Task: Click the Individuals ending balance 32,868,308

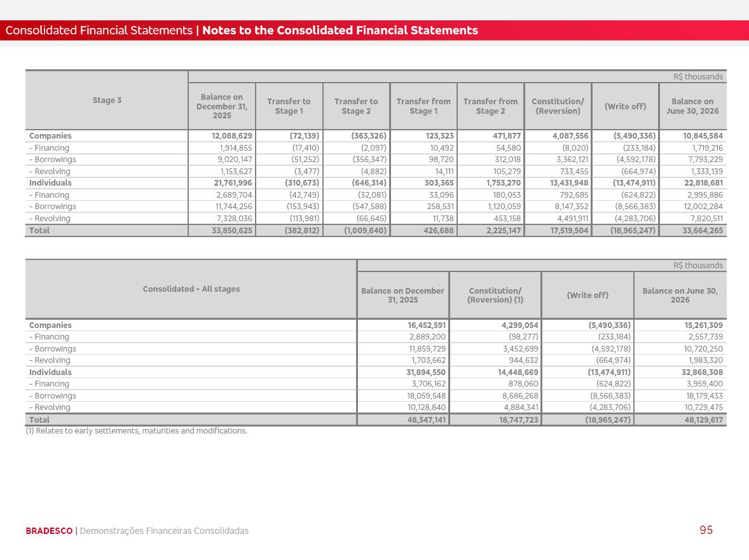Action: coord(703,372)
